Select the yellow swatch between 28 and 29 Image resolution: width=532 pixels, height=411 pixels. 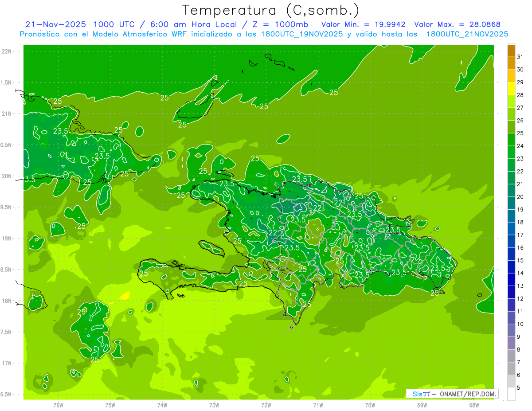(x=511, y=89)
